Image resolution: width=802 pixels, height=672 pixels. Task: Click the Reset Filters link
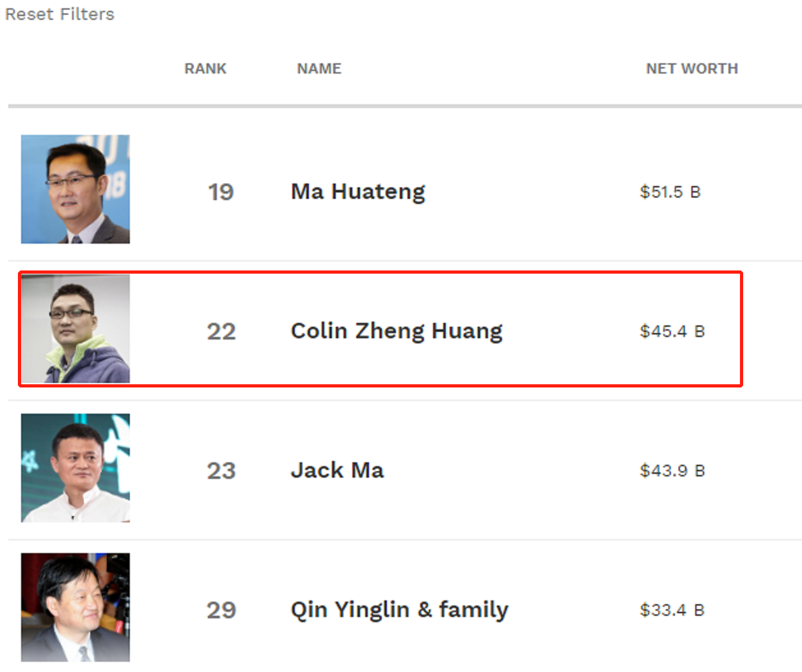[x=59, y=14]
